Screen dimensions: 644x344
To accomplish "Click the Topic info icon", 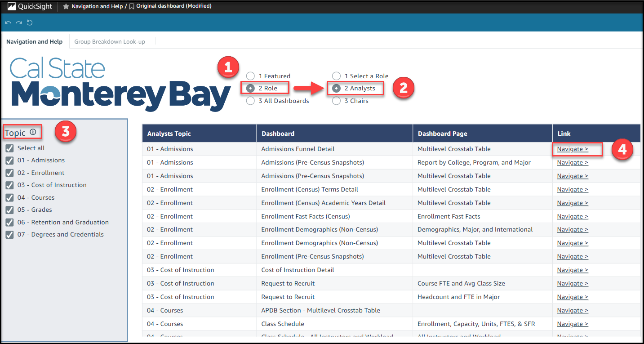I will pyautogui.click(x=33, y=132).
